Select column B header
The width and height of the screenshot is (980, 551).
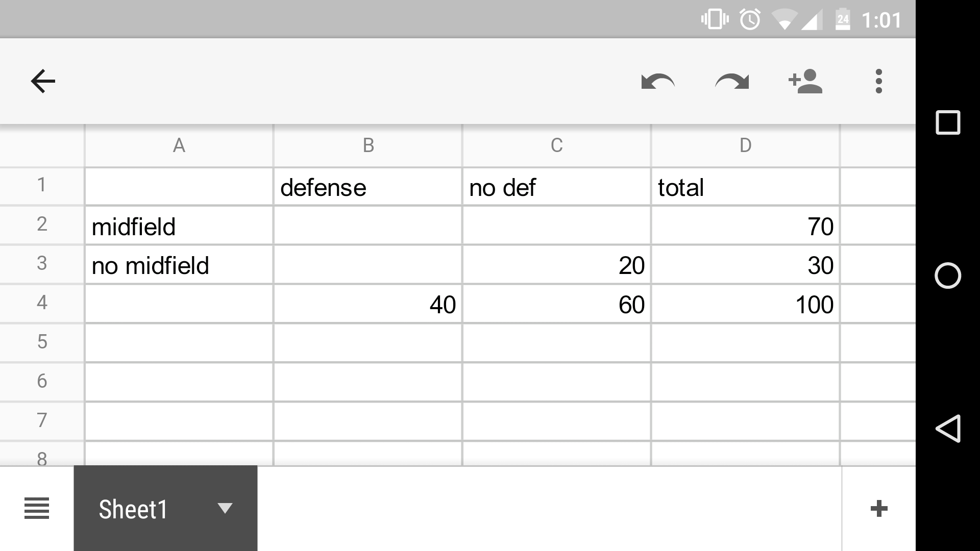[367, 146]
